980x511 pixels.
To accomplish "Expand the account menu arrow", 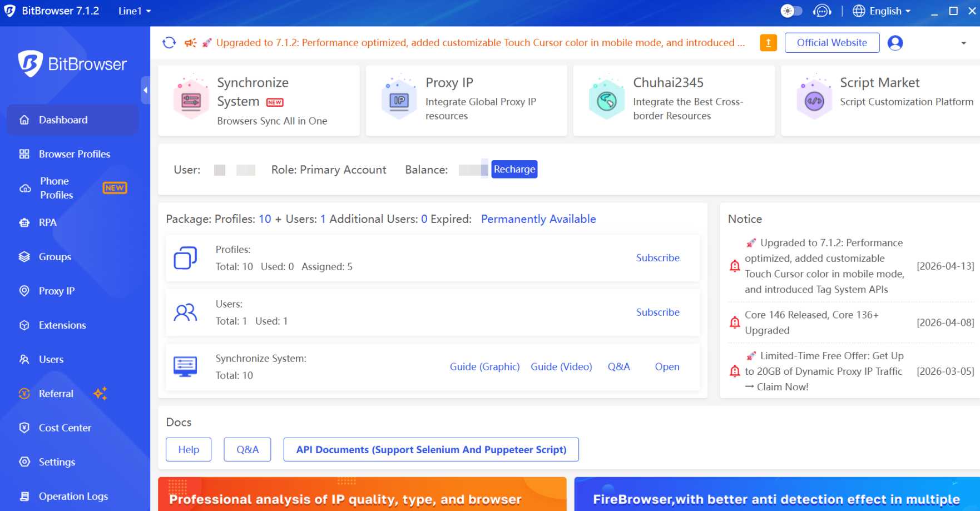I will pos(963,43).
